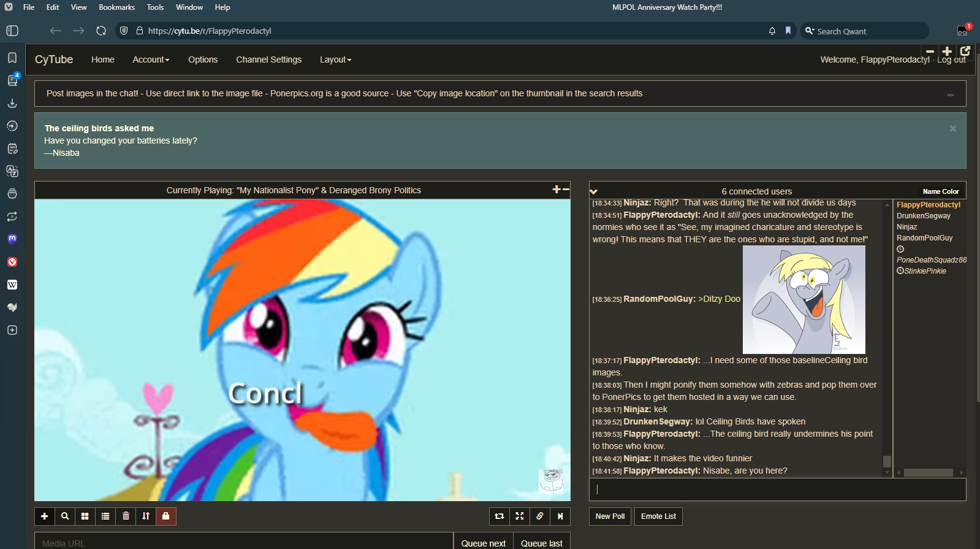The height and width of the screenshot is (549, 980).
Task: Toggle the red playlist lock button
Action: 166,516
